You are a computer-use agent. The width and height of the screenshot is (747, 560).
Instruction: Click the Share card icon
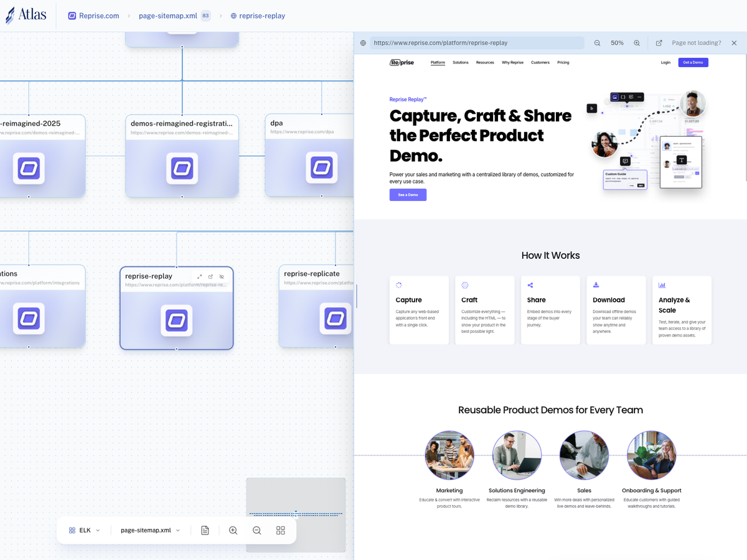point(530,285)
